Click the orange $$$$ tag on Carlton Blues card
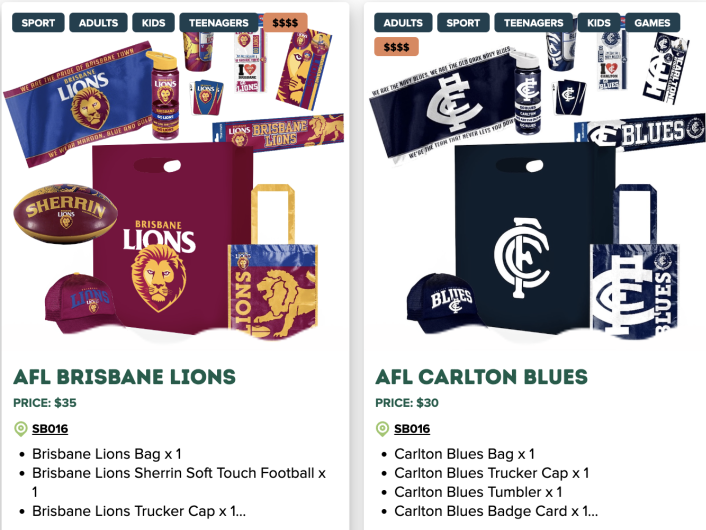Screen dimensions: 706x530 pyautogui.click(x=396, y=47)
